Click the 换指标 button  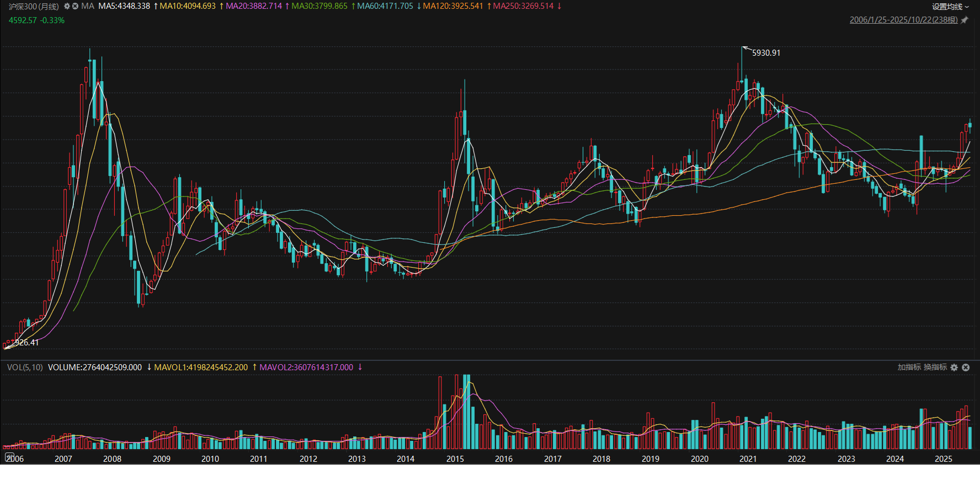click(935, 367)
